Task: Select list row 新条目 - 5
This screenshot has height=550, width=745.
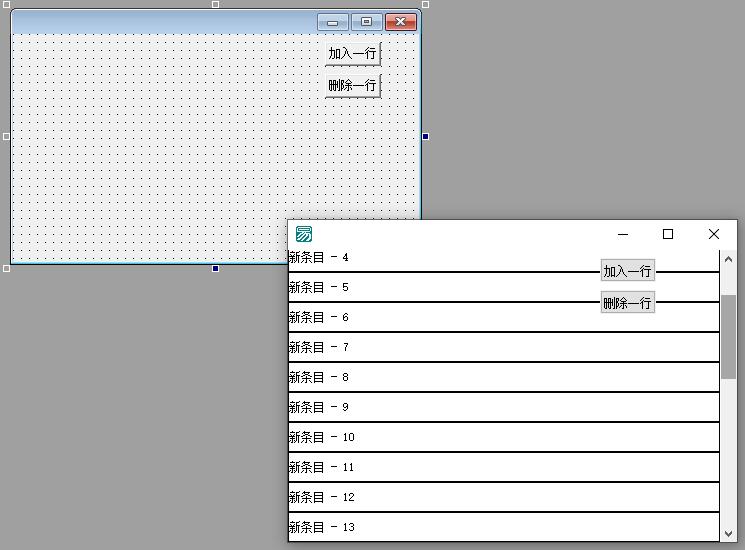Action: tap(504, 287)
